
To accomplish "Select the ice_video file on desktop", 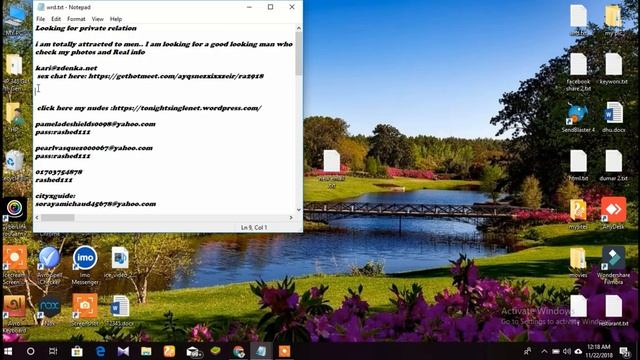I will click(x=120, y=262).
